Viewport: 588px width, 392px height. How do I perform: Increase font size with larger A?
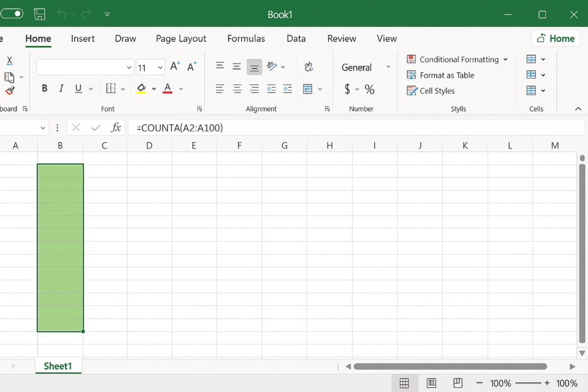(x=175, y=67)
